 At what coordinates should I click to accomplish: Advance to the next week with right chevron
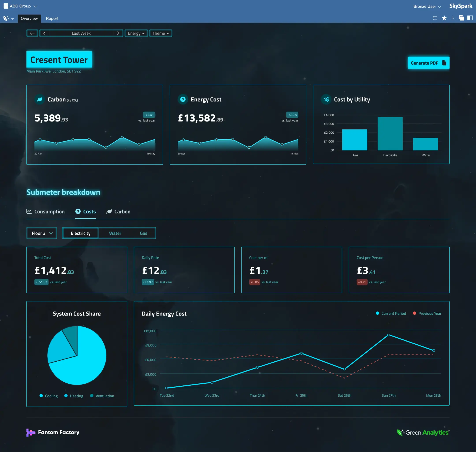click(118, 33)
